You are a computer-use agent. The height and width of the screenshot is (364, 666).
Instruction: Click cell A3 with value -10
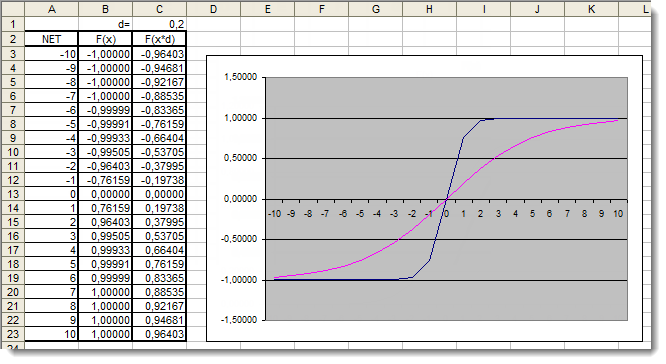pyautogui.click(x=51, y=54)
